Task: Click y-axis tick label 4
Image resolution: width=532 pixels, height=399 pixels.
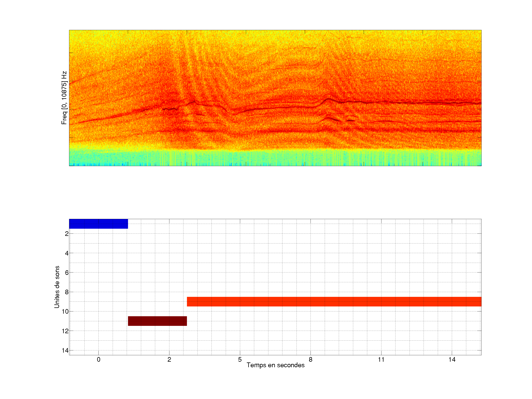Action: pos(67,253)
